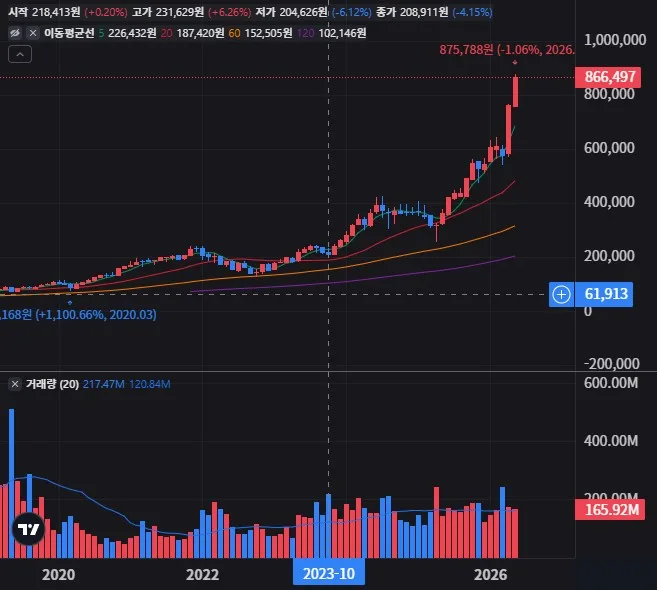Viewport: 657px width, 590px height.
Task: Toggle moving average indicator visibility eye icon
Action: click(15, 33)
